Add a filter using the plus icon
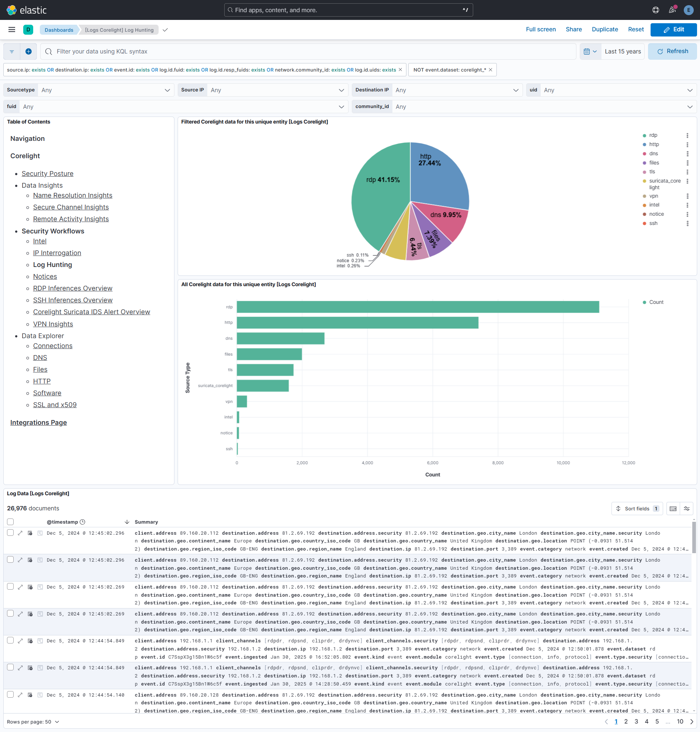 point(28,51)
